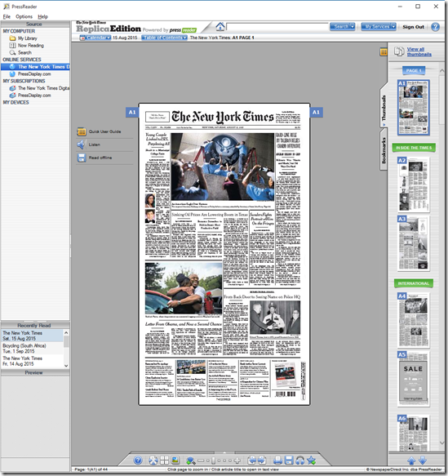The height and width of the screenshot is (476, 448).
Task: Click the Listen speaker icon
Action: (81, 145)
